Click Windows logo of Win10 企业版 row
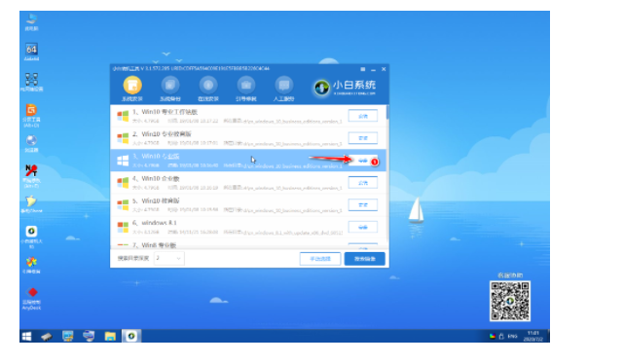Image resolution: width=624 pixels, height=364 pixels. [123, 183]
